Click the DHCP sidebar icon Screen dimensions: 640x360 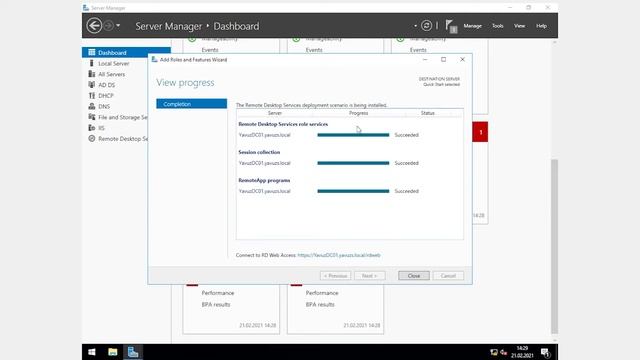click(x=92, y=96)
